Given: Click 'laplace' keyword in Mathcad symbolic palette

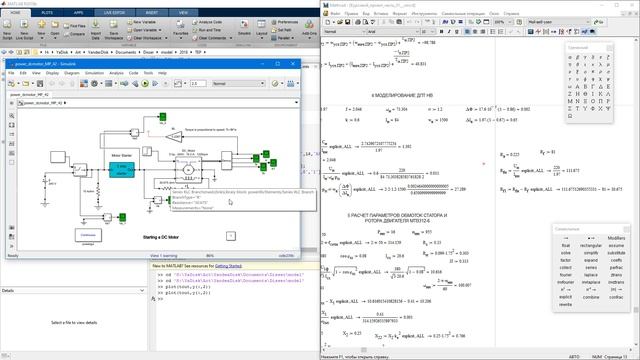Looking at the screenshot, I should pos(591,275).
